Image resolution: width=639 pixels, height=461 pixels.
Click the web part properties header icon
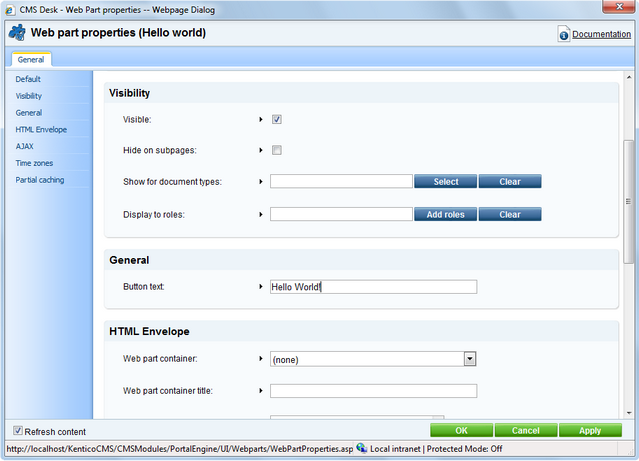[x=17, y=33]
